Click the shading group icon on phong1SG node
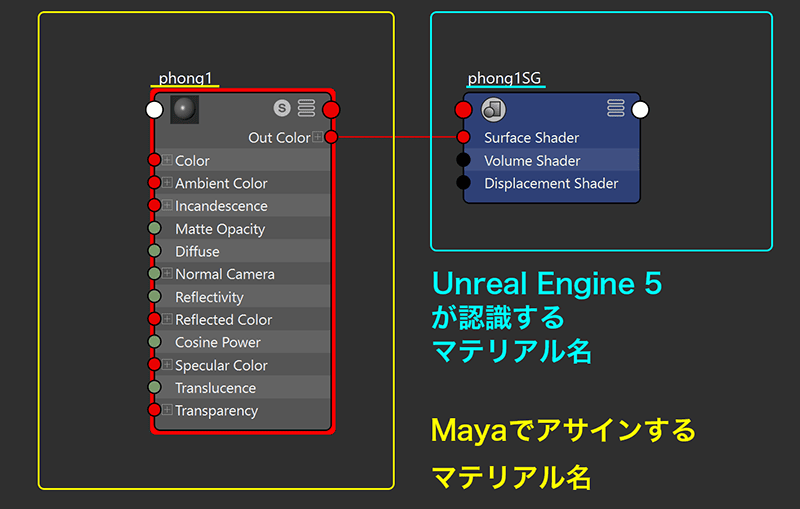The height and width of the screenshot is (509, 800). click(493, 109)
